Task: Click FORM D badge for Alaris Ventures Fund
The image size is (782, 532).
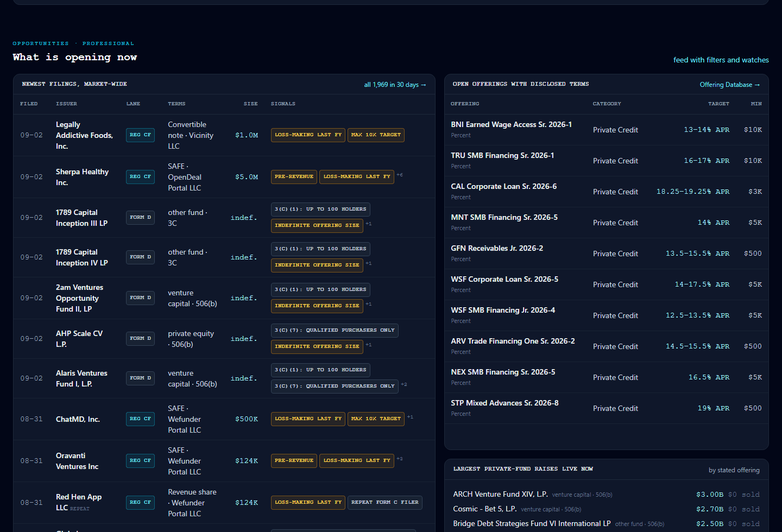Action: coord(140,378)
